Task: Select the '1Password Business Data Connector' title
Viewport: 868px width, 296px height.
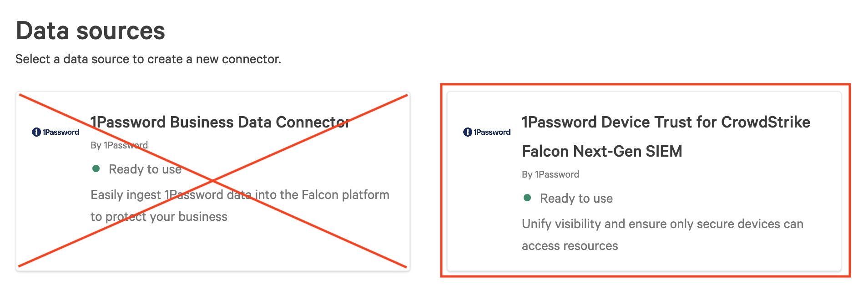Action: 220,122
